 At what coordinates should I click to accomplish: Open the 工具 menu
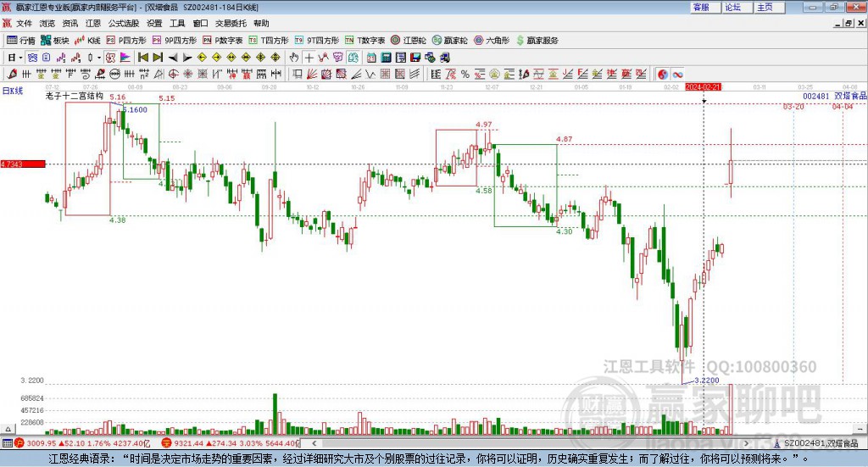(x=177, y=23)
